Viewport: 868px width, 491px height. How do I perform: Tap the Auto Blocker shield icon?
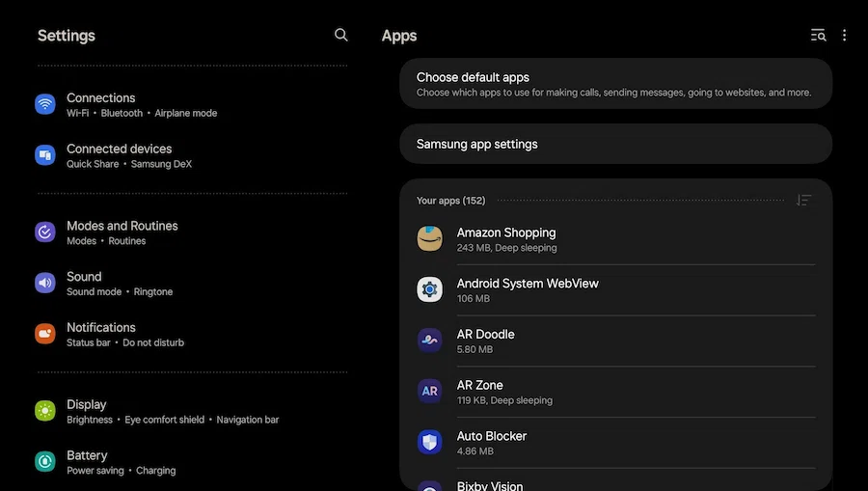[x=429, y=442]
